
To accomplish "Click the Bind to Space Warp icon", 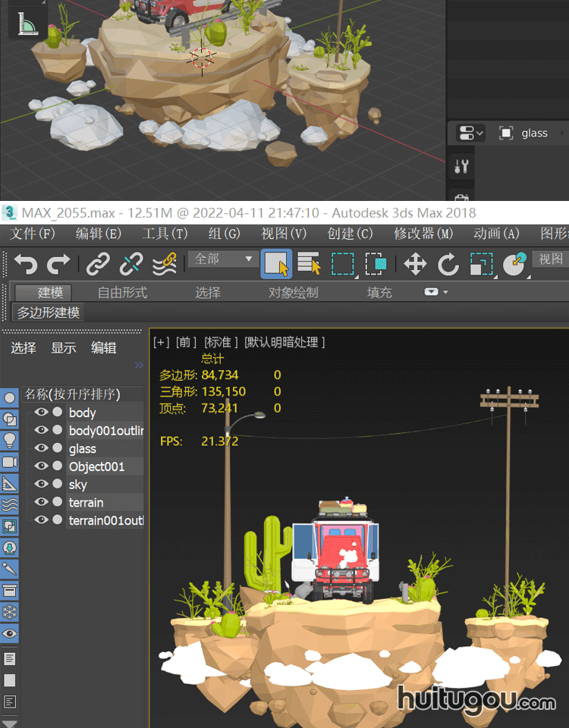I will tap(165, 264).
